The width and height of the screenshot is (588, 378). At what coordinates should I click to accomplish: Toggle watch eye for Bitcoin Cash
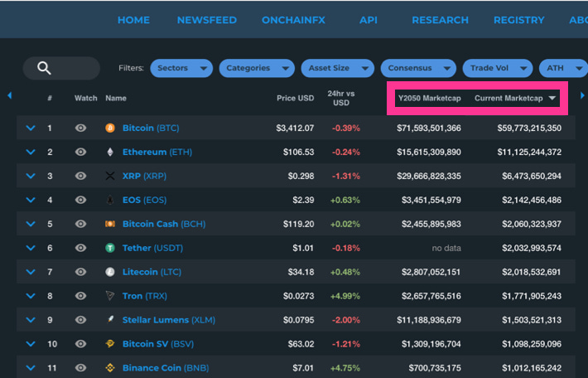tap(80, 224)
